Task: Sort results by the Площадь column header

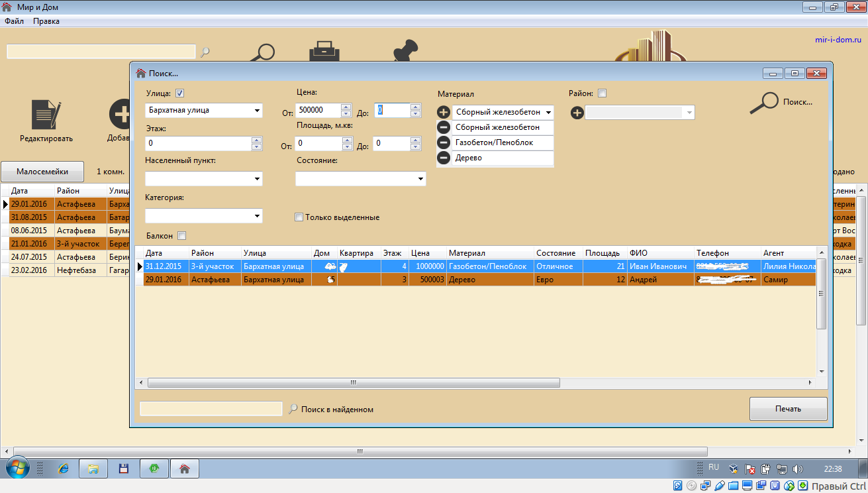Action: click(x=604, y=253)
